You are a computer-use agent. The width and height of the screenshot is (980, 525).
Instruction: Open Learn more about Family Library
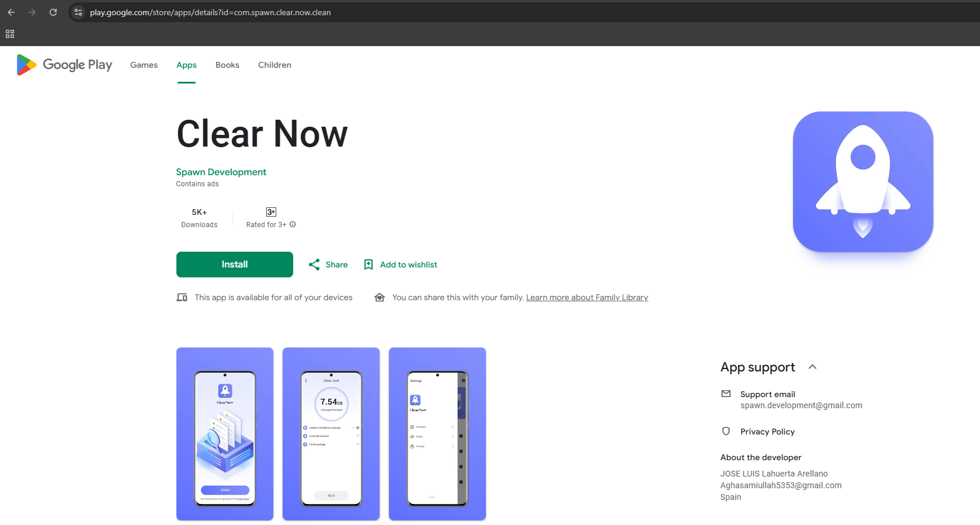587,297
